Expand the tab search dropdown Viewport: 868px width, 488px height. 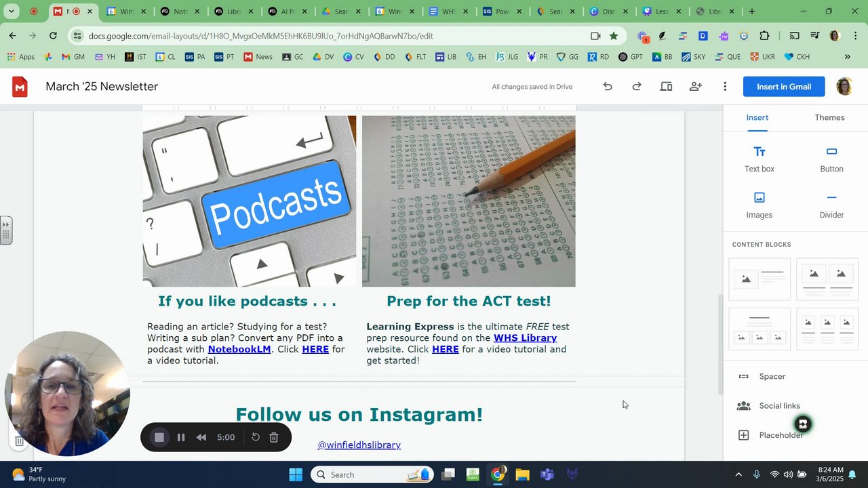[x=12, y=12]
